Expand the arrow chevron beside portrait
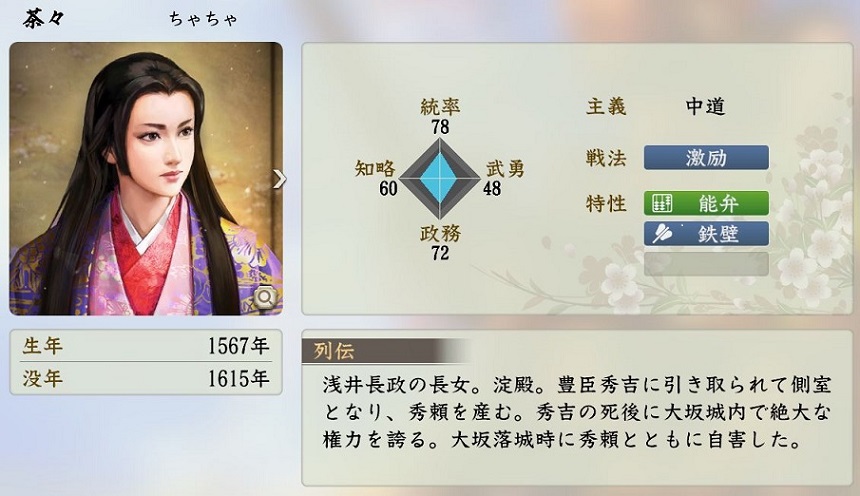 coord(279,178)
